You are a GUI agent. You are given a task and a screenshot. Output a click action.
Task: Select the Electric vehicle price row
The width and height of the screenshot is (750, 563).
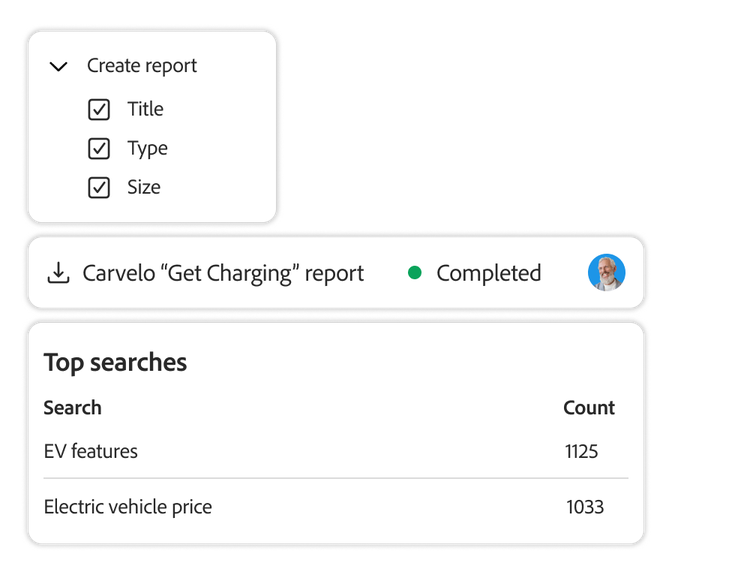(x=128, y=507)
